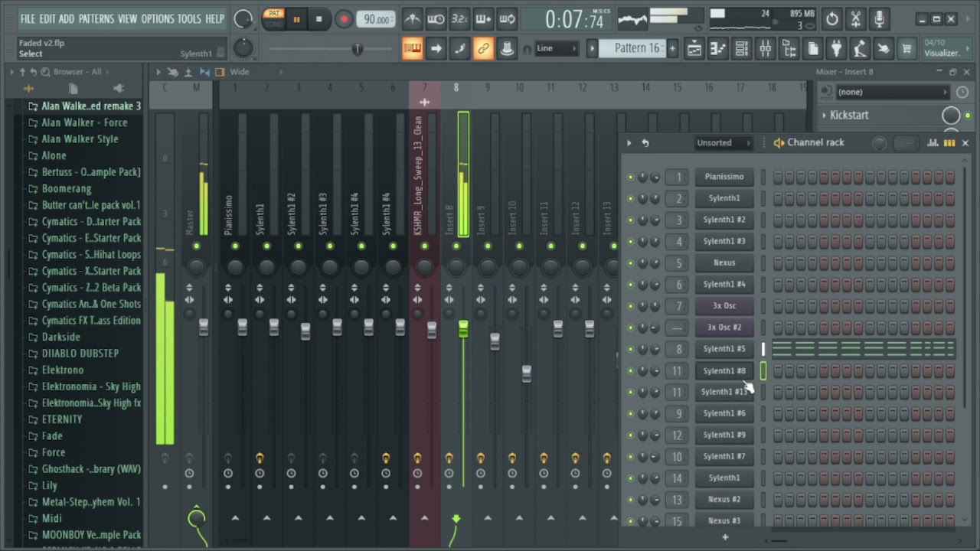Expand the Kickstart effect slot arrow
980x551 pixels.
coord(824,116)
